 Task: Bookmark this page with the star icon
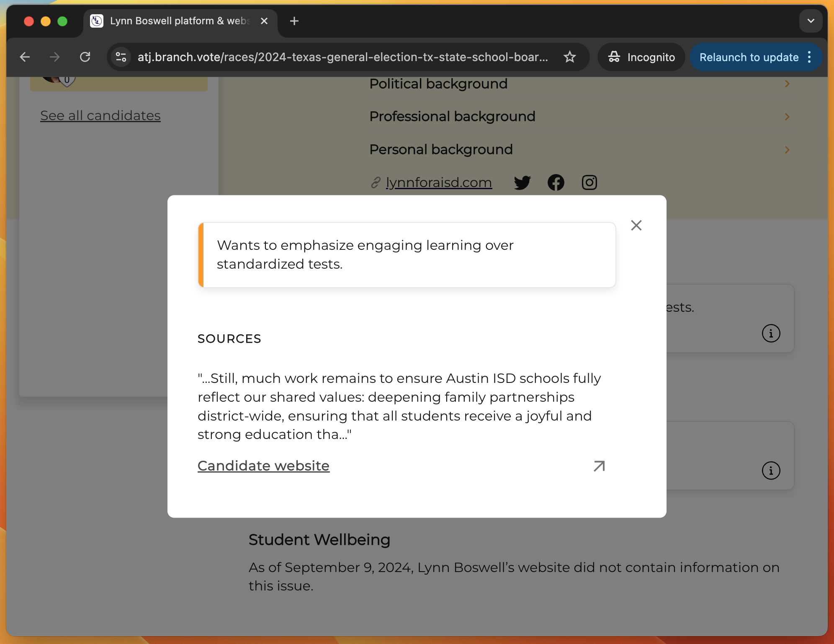(x=569, y=57)
